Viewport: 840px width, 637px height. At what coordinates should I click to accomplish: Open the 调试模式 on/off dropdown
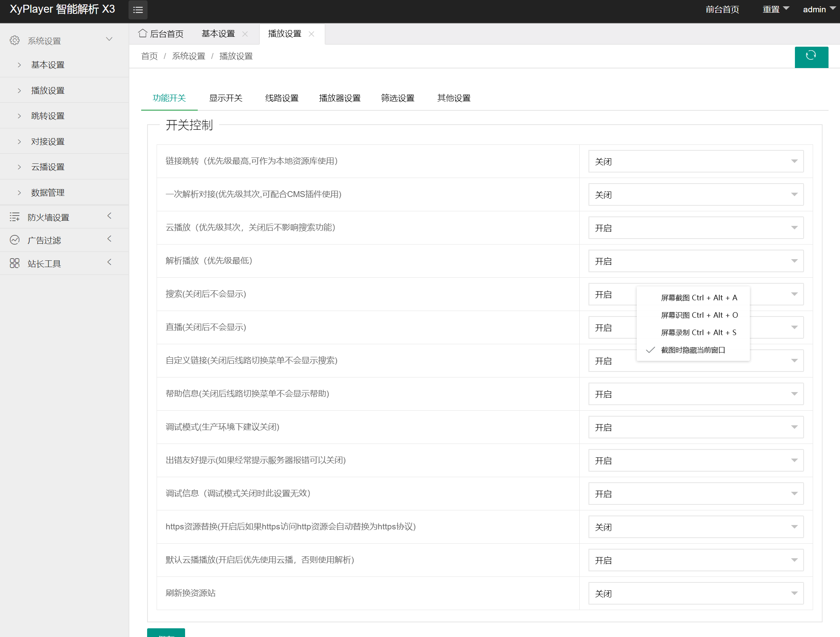pyautogui.click(x=696, y=427)
